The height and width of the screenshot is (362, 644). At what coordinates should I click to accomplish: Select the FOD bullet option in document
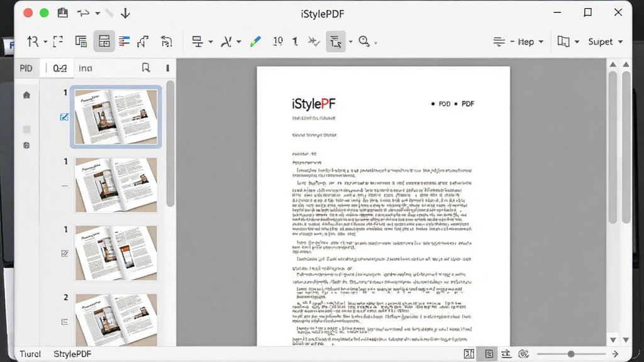[440, 104]
